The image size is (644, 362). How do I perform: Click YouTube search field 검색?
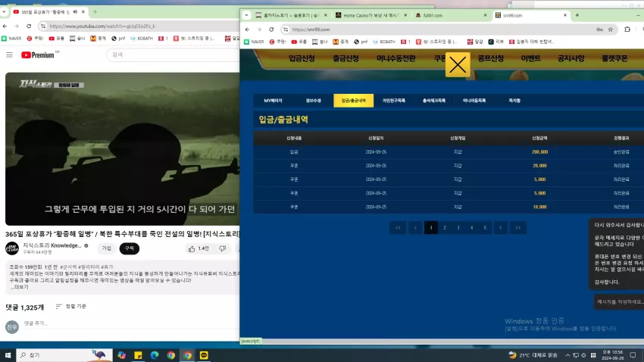tap(173, 55)
